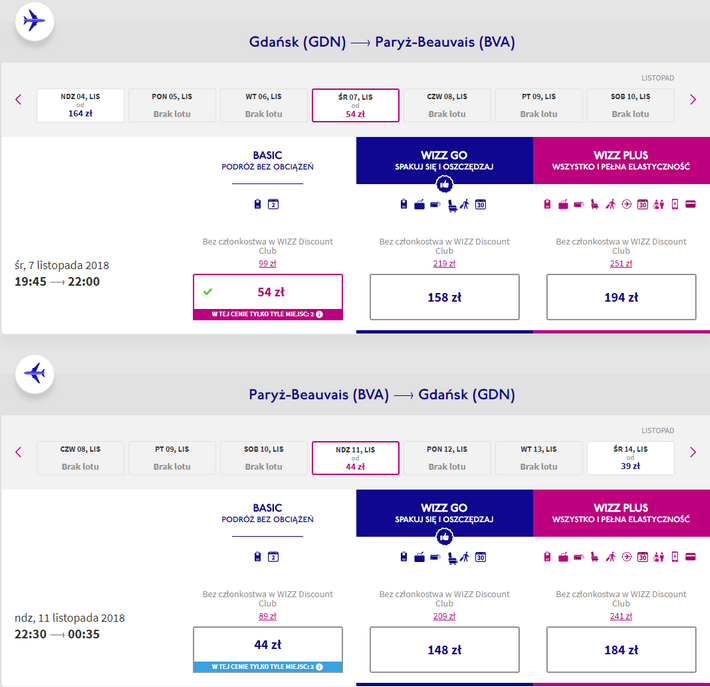Viewport: 710px width, 687px height.
Task: Click outbound WIZZ GO trolley bag icon
Action: tap(420, 205)
